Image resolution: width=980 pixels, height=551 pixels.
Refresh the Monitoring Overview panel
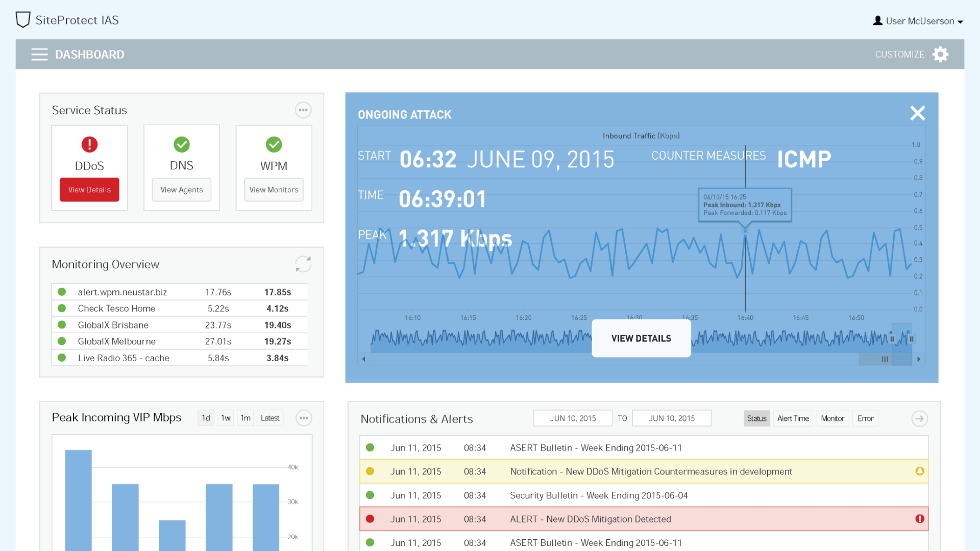pos(303,264)
